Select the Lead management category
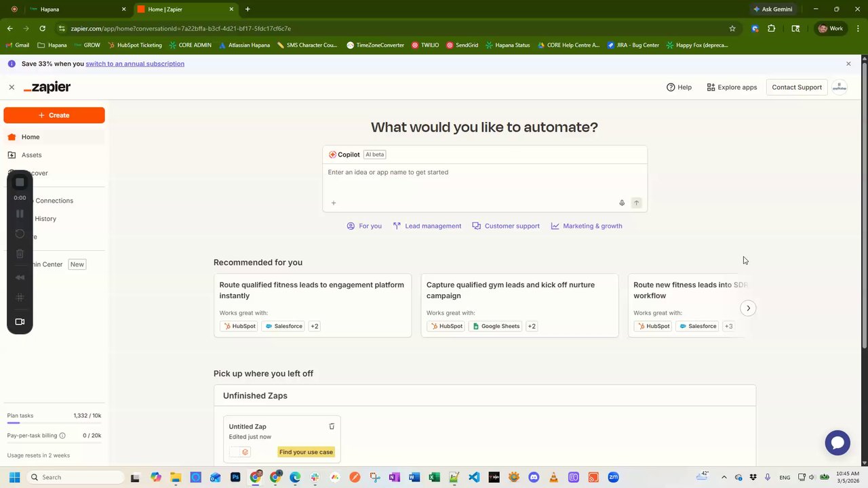 coord(427,226)
